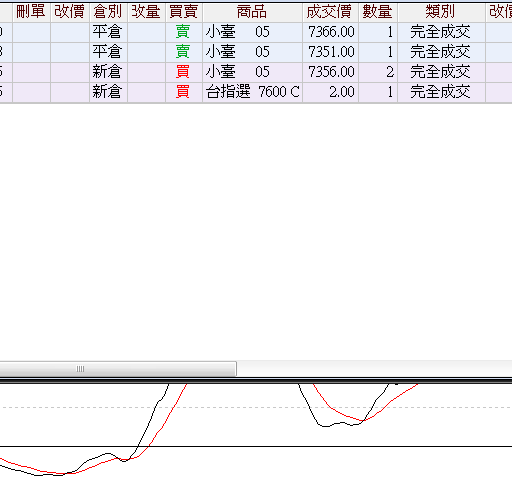Click the 買賣 column header
Image resolution: width=512 pixels, height=482 pixels.
(184, 12)
